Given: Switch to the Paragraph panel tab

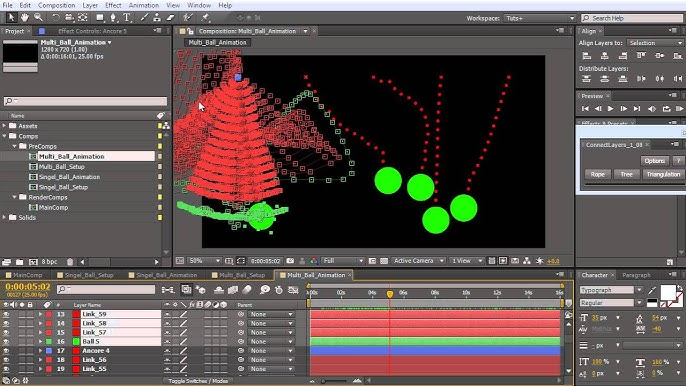Looking at the screenshot, I should [x=636, y=275].
